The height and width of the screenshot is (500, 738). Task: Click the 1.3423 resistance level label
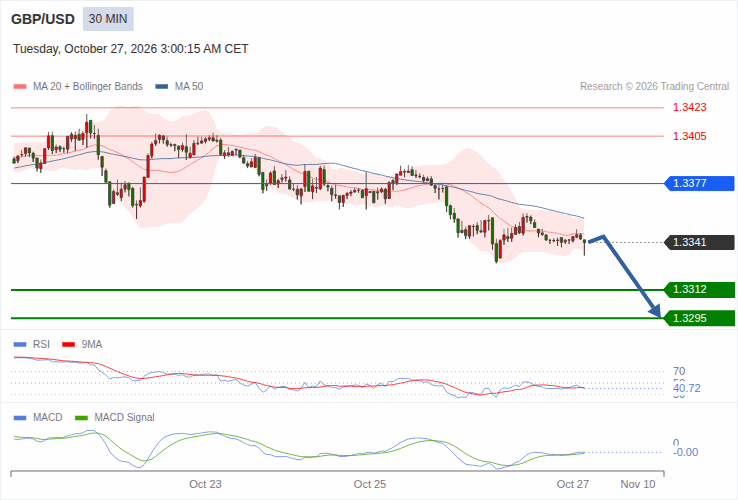click(x=690, y=107)
